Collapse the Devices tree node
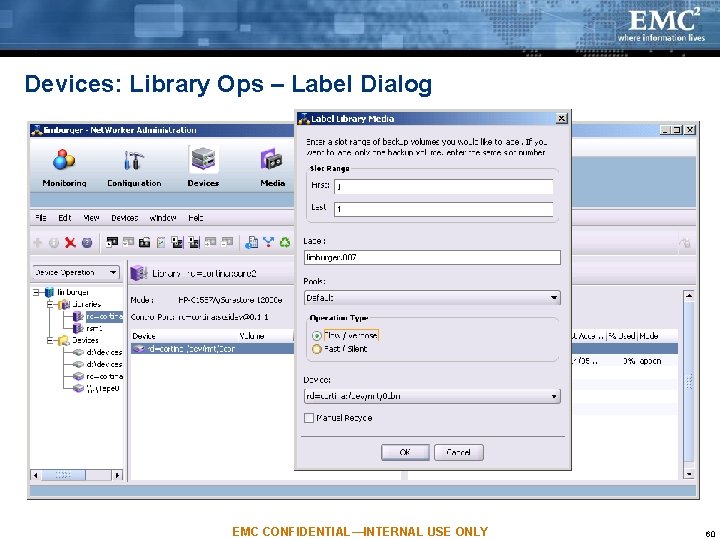Viewport: 720px width, 540px height. tap(51, 340)
